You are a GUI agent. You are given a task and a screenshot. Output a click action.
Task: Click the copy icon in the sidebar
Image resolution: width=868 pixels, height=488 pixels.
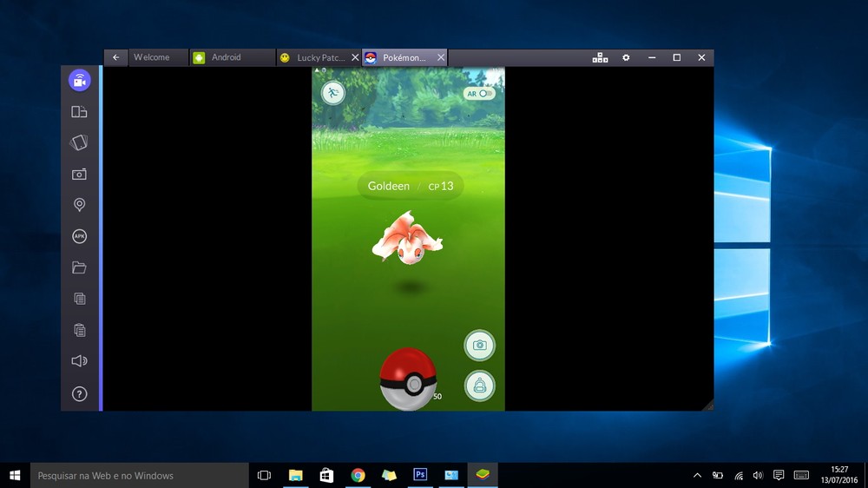pyautogui.click(x=79, y=299)
